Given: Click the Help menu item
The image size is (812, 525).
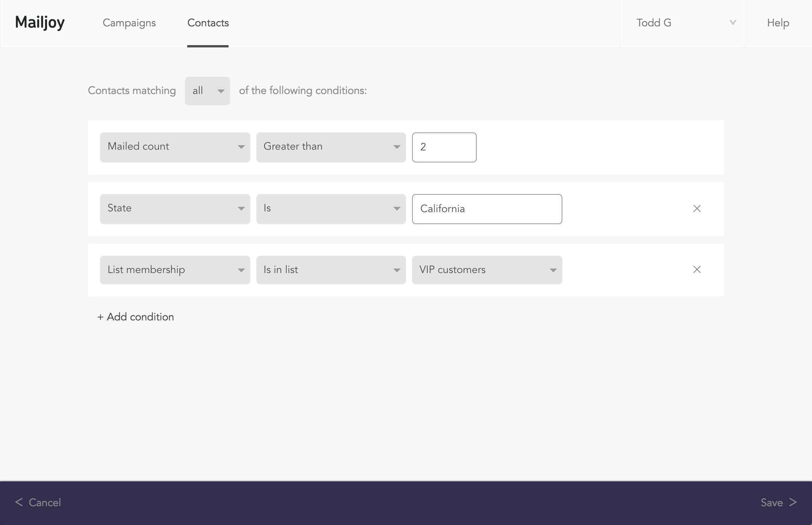Looking at the screenshot, I should 779,23.
